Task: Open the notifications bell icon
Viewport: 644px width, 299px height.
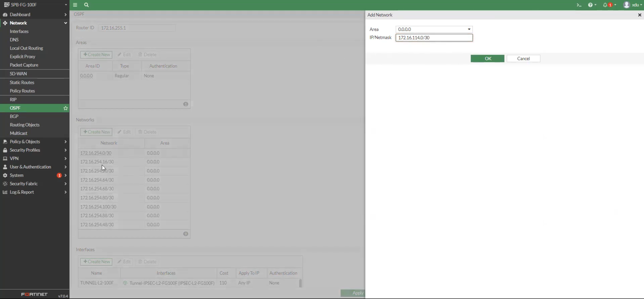Action: [605, 5]
